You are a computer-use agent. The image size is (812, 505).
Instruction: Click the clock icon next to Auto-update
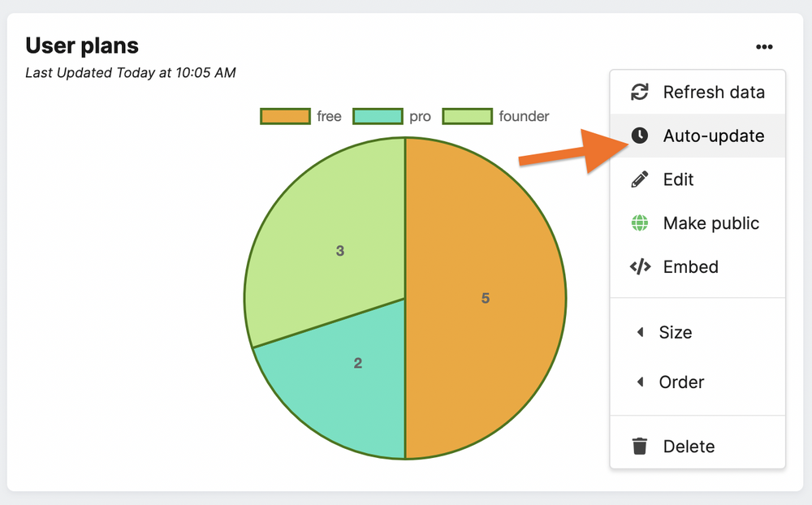click(x=640, y=136)
